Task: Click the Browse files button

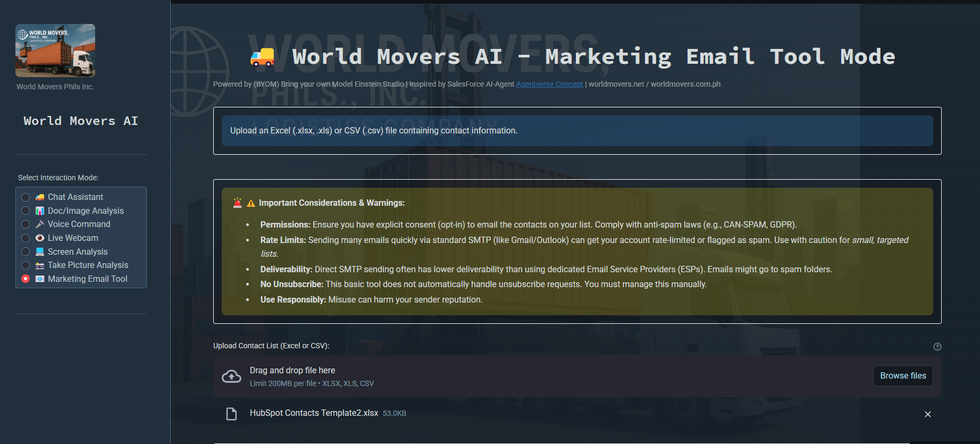Action: (x=903, y=376)
